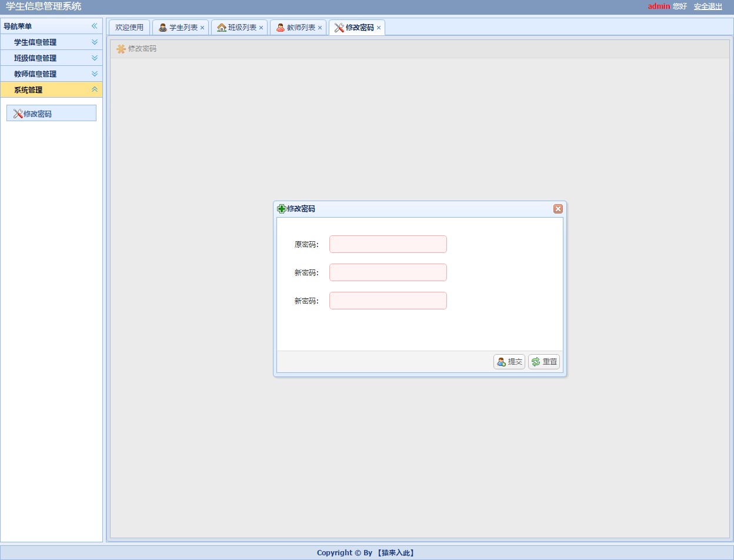
Task: Click the wrench icon beside sidebar 修改密码
Action: pos(18,114)
